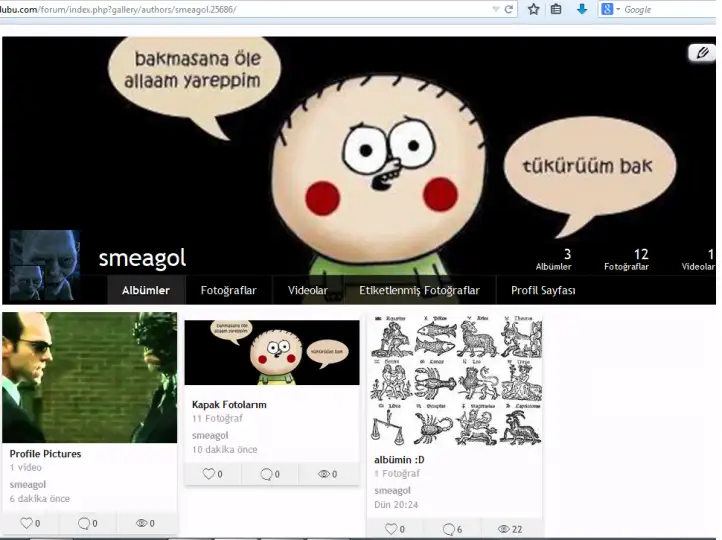Viewport: 722px width, 540px height.
Task: Click the Kapak Fotolarım album title
Action: (229, 405)
